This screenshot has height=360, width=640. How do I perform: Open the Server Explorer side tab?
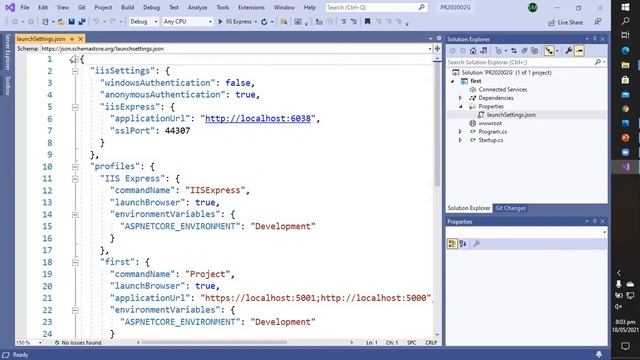coord(7,52)
